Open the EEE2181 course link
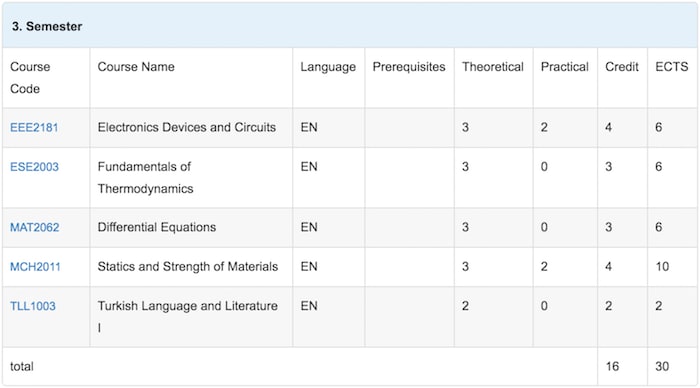 (x=34, y=128)
